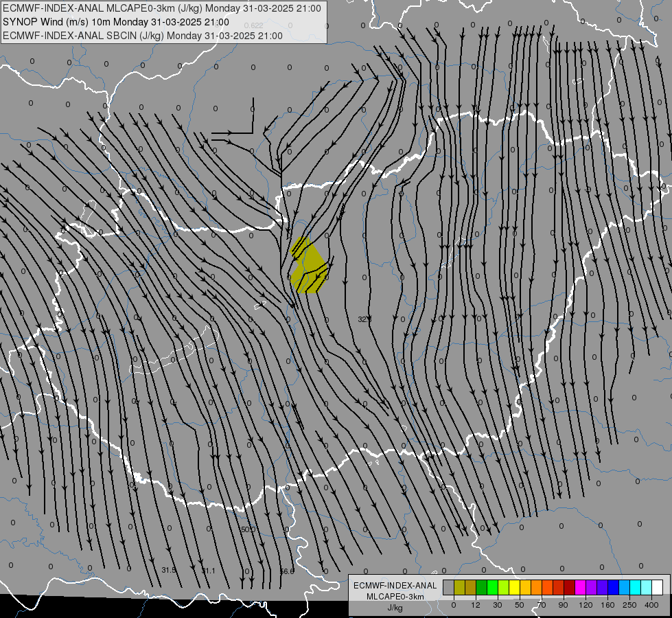
Task: Click the legend label 'MLCAPE0-3km'
Action: [x=395, y=597]
